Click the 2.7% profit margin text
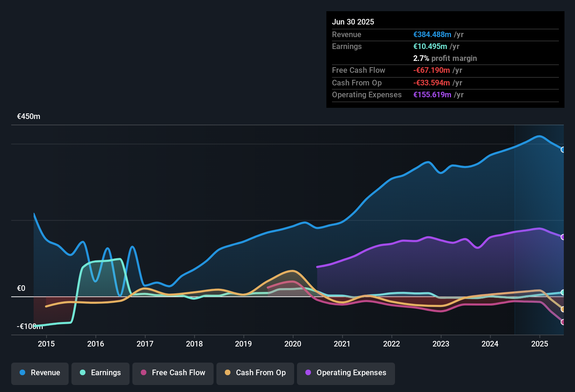The height and width of the screenshot is (392, 575). click(445, 58)
